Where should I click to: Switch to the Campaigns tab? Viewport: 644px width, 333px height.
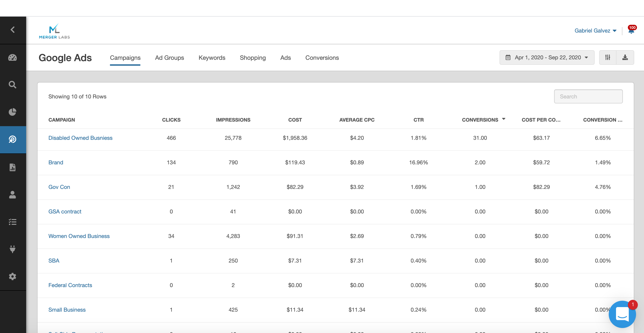[125, 58]
